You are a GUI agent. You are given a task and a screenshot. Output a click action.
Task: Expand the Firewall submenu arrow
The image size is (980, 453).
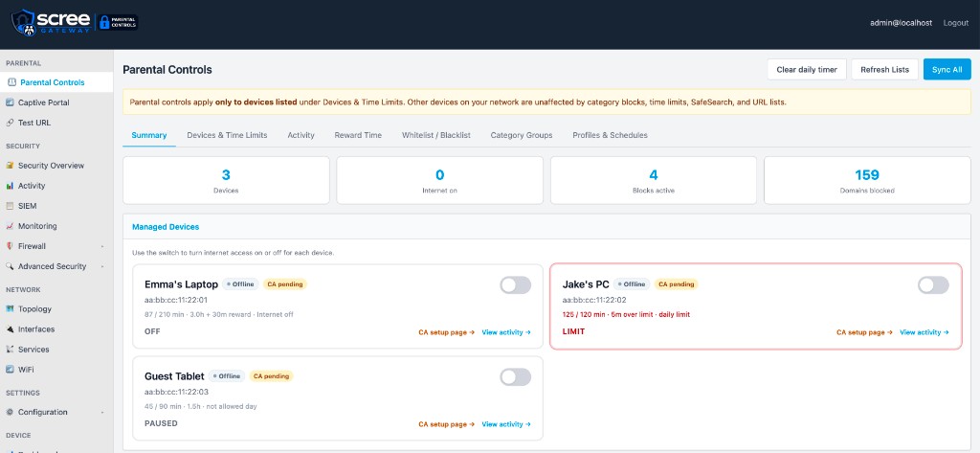click(x=102, y=246)
